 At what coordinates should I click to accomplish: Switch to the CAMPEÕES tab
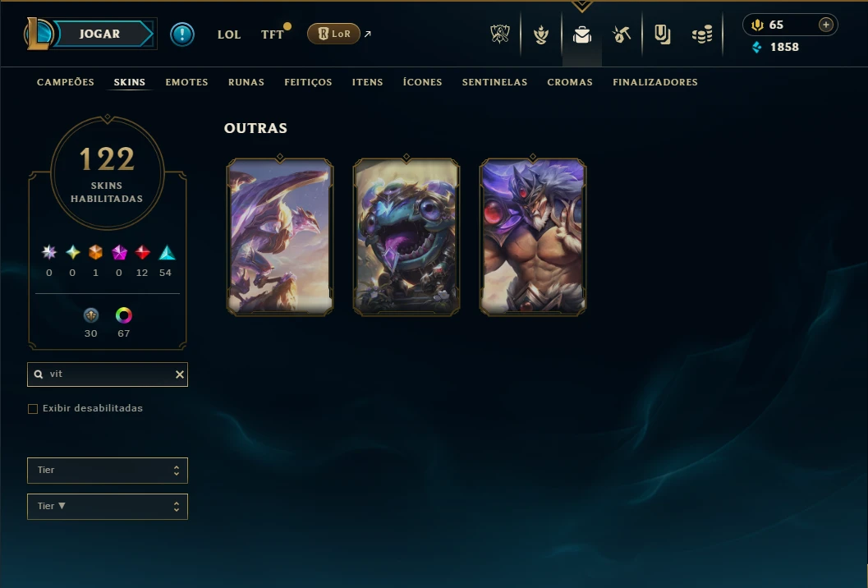pos(66,82)
